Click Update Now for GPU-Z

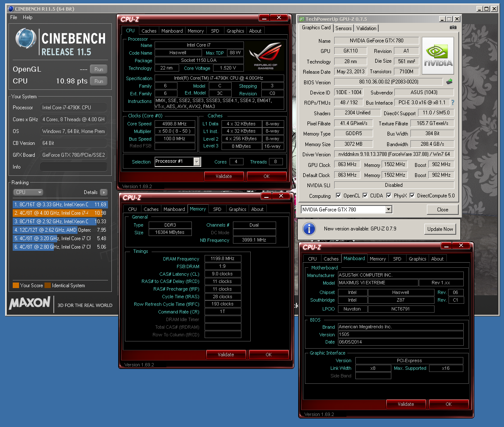click(x=440, y=229)
